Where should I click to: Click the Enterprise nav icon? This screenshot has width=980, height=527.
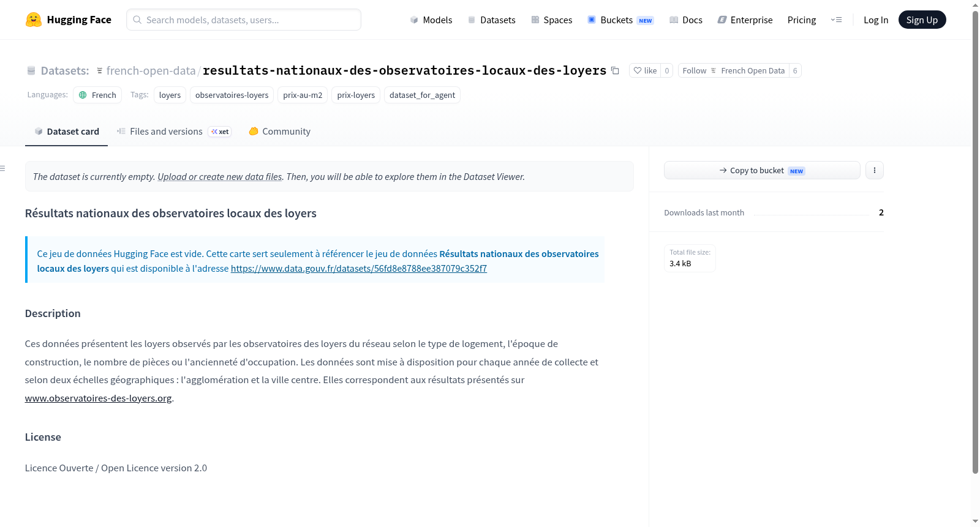pyautogui.click(x=722, y=20)
